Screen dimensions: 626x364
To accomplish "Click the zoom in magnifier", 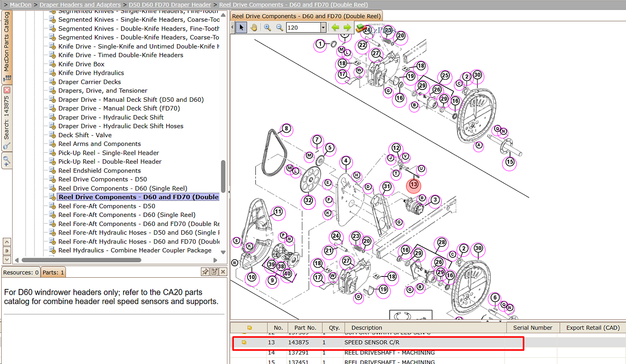I will pos(268,28).
